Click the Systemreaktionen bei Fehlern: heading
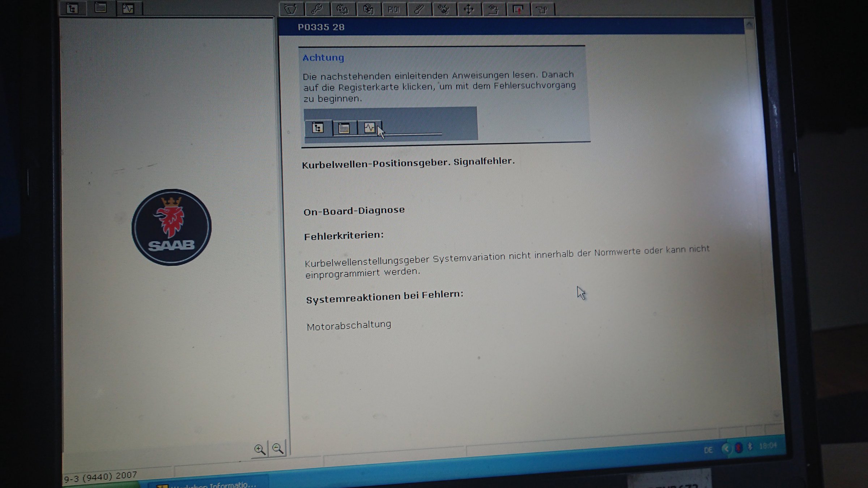Screen dimensions: 868x488 384,297
